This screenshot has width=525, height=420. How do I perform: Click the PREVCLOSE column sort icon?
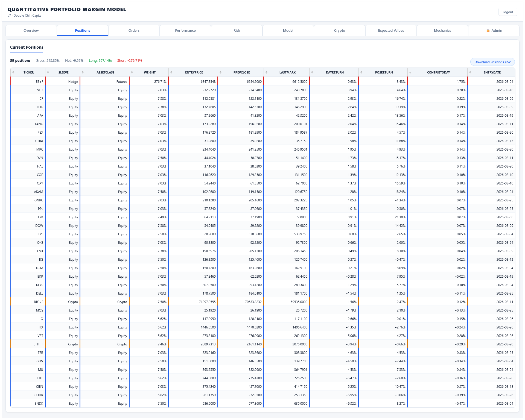220,72
